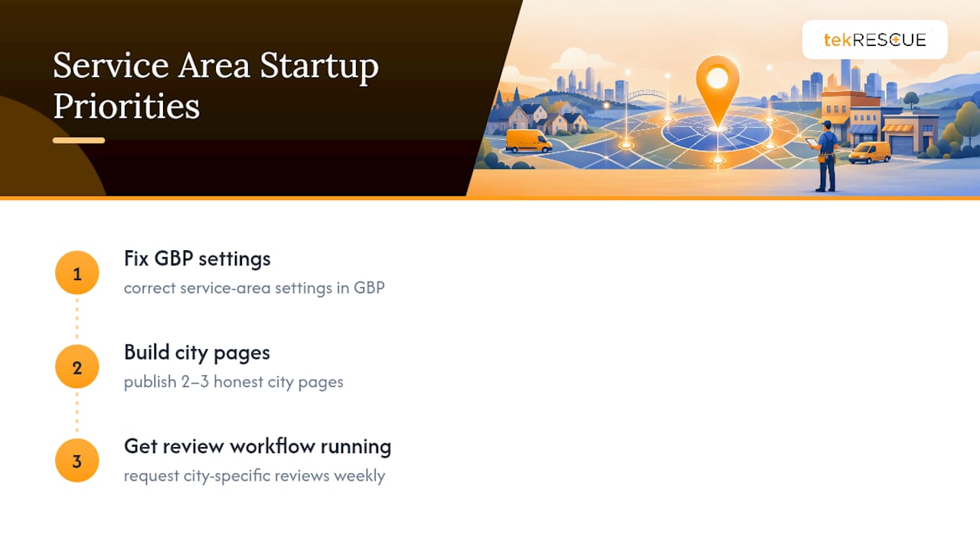The width and height of the screenshot is (980, 551).
Task: Click the 'Build city pages' heading
Action: click(197, 353)
